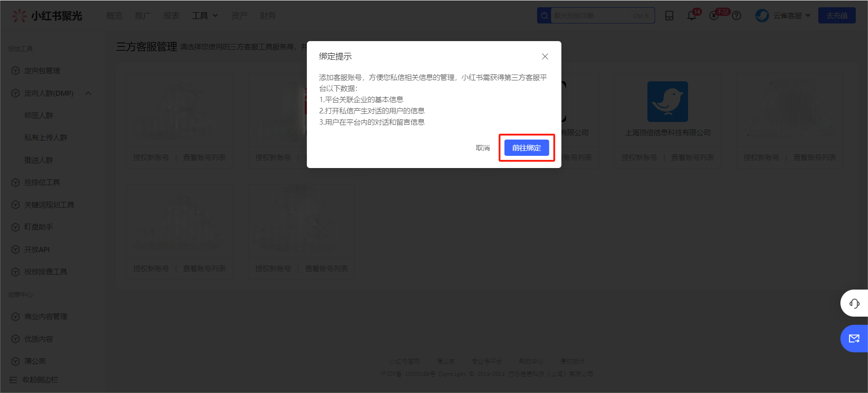Open the 推广 menu
This screenshot has height=393, width=868.
(x=143, y=16)
